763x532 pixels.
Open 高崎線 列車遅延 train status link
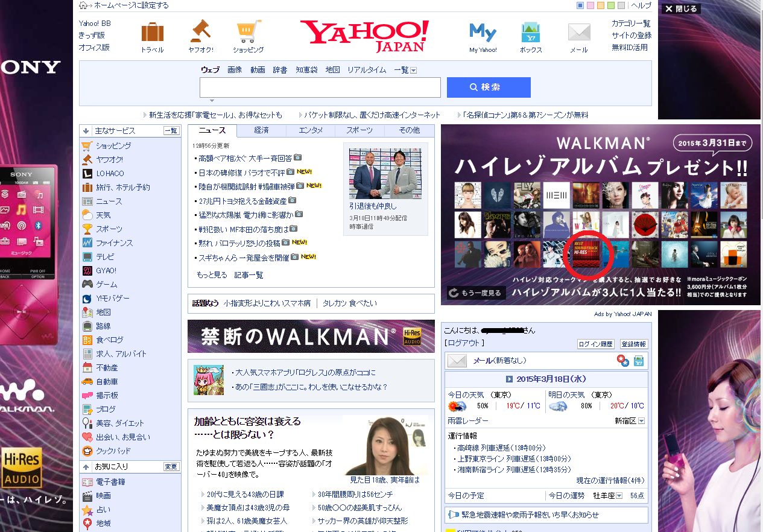pyautogui.click(x=501, y=448)
